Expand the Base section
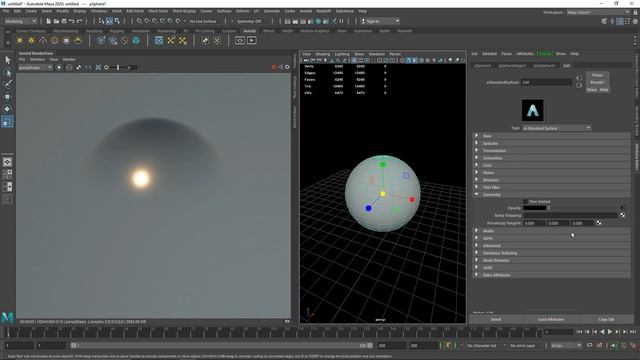This screenshot has width=640, height=360. tap(552, 136)
